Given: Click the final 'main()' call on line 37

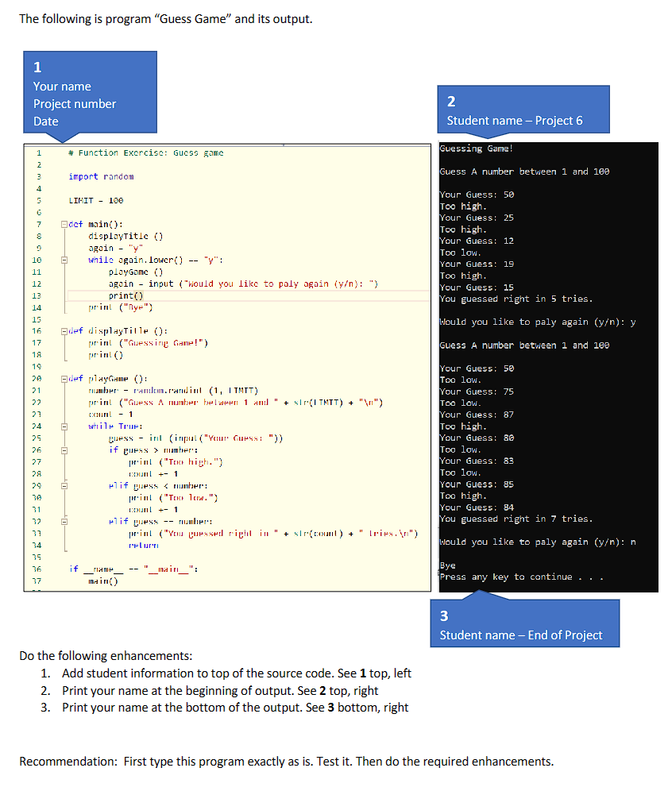Looking at the screenshot, I should point(103,581).
